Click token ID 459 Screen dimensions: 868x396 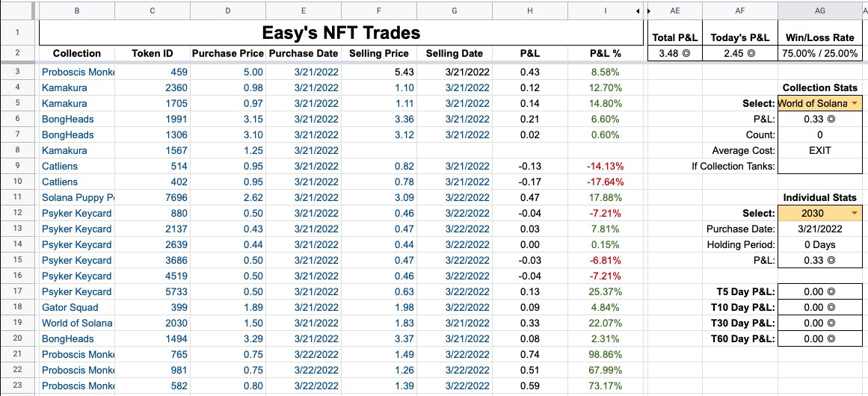pos(153,72)
